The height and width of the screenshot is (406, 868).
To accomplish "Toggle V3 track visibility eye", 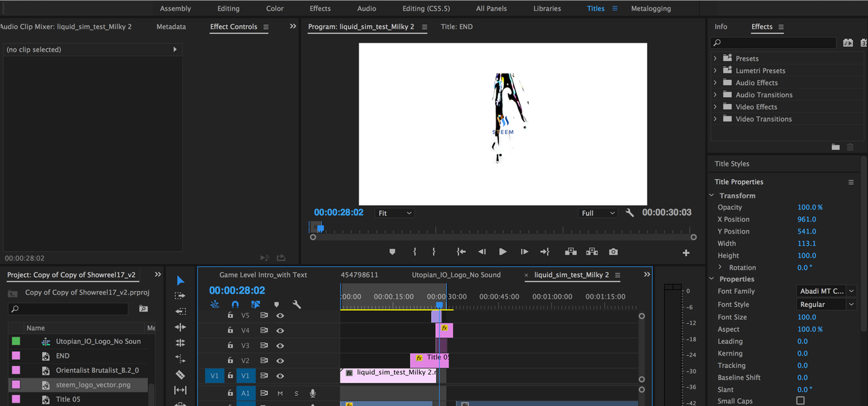I will tap(279, 346).
